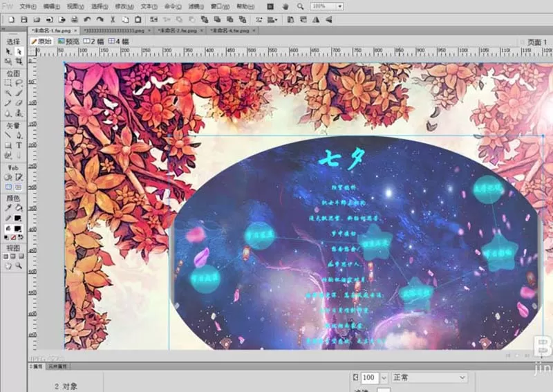This screenshot has height=392, width=553.
Task: Toggle show slices and hotspots
Action: click(19, 187)
